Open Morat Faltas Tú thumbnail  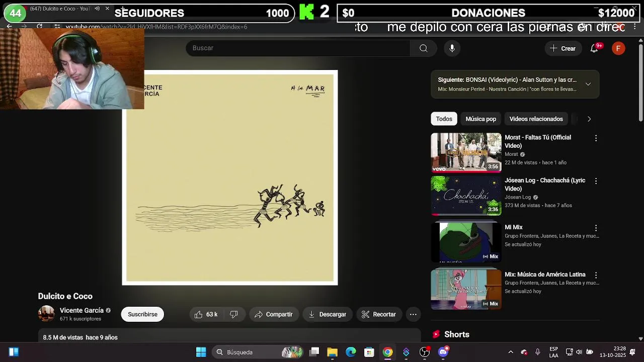tap(466, 152)
